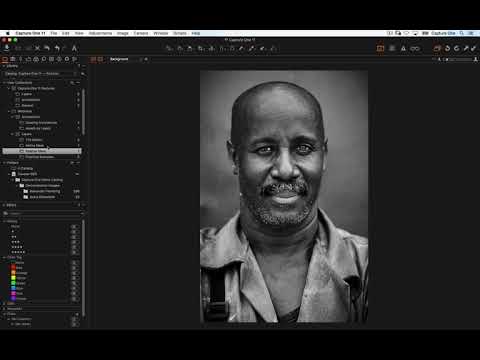Toggle the None rating filter
Screen dimensions: 480x360
[x=74, y=227]
